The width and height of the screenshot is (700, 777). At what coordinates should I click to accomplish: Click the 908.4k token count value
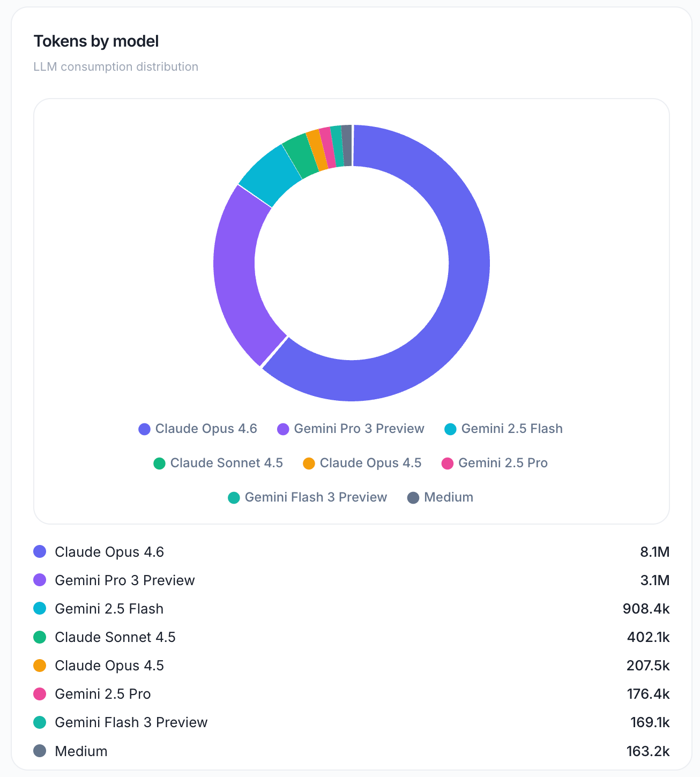click(646, 609)
